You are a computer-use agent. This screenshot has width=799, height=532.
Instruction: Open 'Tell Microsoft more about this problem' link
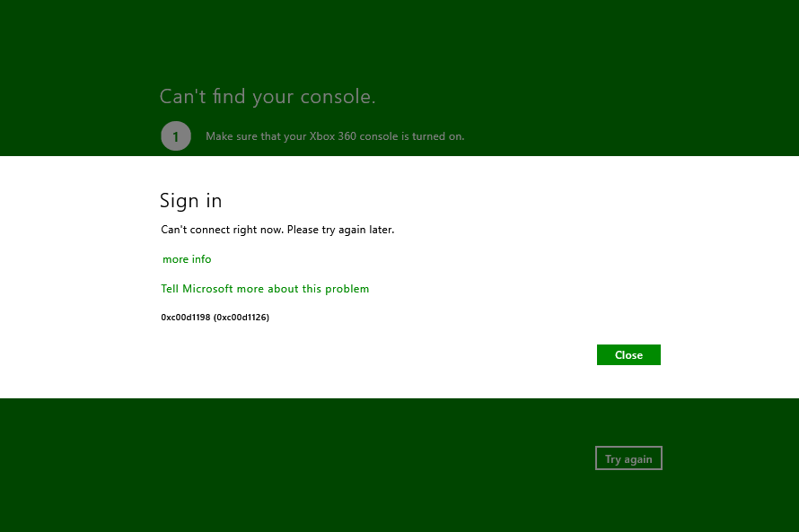tap(265, 289)
